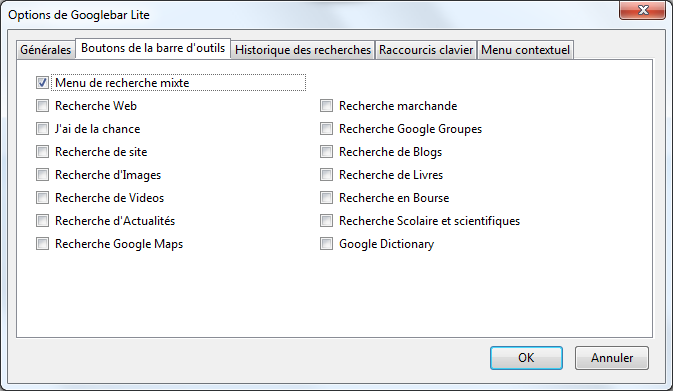Close the Options de Googlebar Lite dialog
The width and height of the screenshot is (673, 391).
click(x=643, y=10)
